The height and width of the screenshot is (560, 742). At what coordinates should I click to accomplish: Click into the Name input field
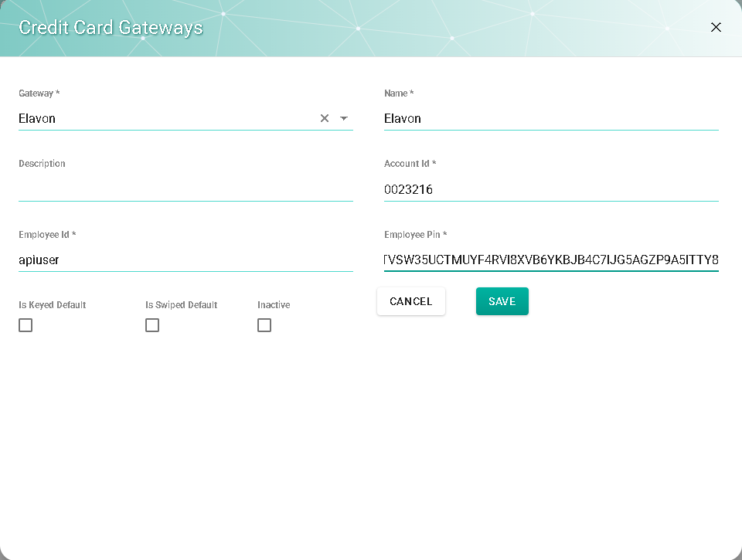550,118
